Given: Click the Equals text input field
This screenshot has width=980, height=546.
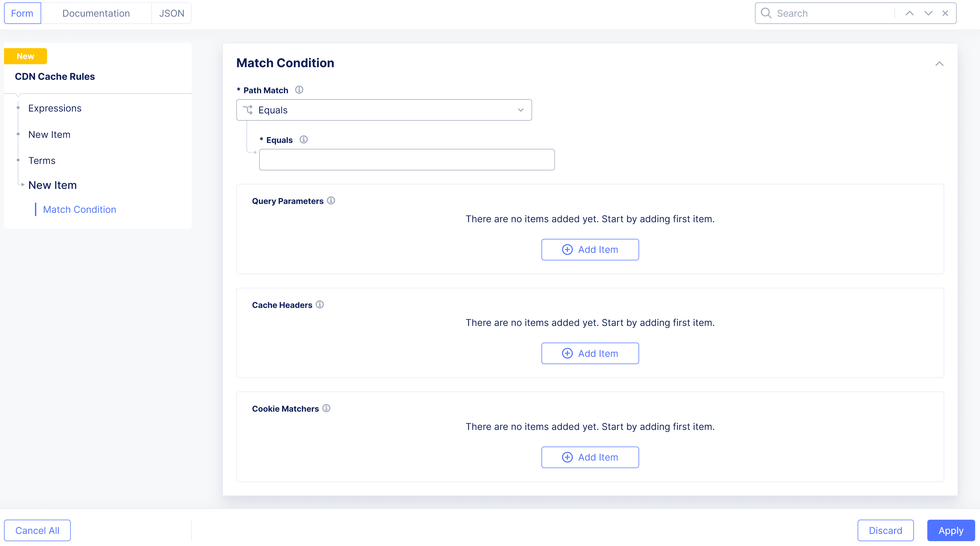Looking at the screenshot, I should coord(407,160).
